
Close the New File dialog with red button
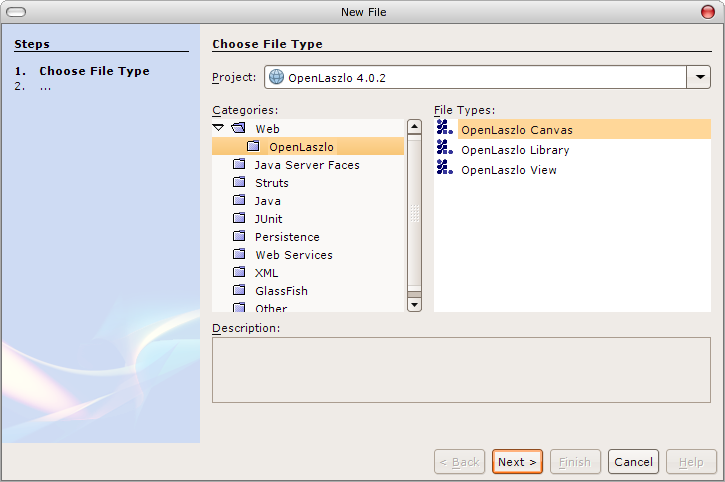(707, 12)
